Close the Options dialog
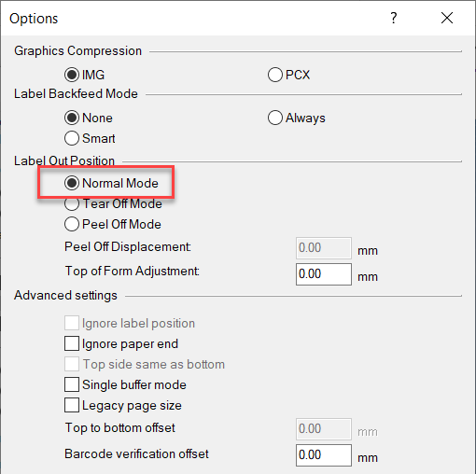476x474 pixels. point(447,18)
